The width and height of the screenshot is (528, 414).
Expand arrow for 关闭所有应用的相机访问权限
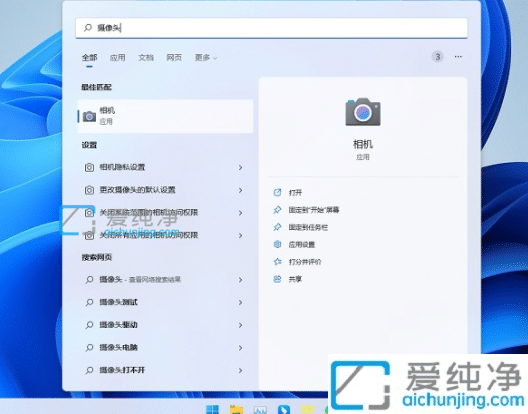pos(240,235)
